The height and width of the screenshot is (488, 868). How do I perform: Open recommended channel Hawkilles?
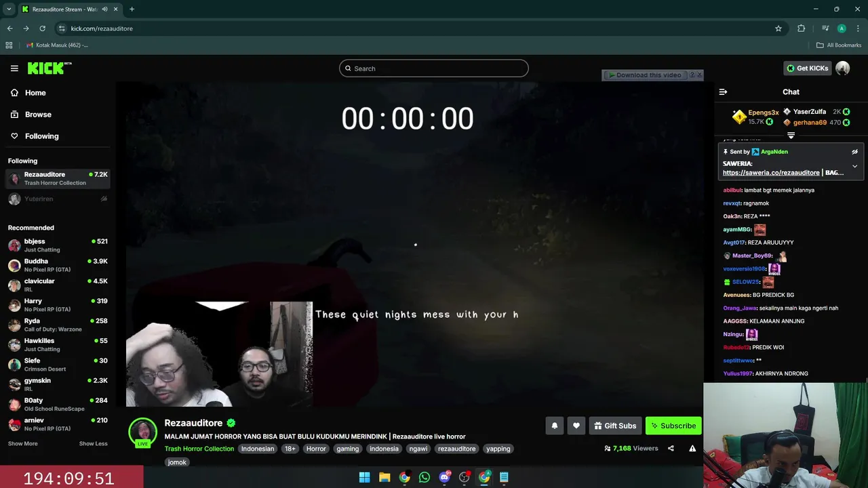(58, 344)
